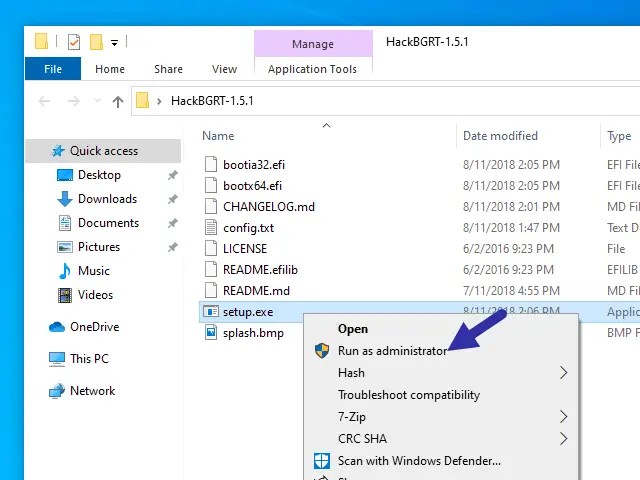Image resolution: width=640 pixels, height=480 pixels.
Task: Expand the Hash submenu arrow
Action: 564,373
